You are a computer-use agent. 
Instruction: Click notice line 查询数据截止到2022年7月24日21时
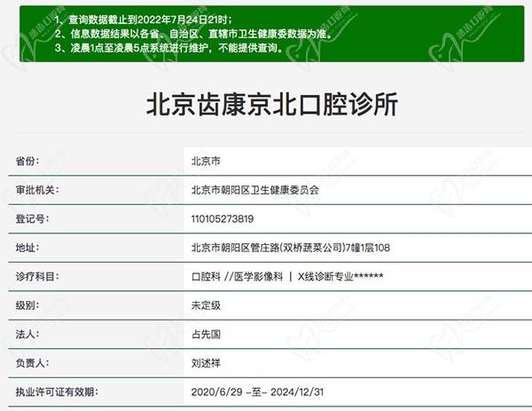pos(143,20)
